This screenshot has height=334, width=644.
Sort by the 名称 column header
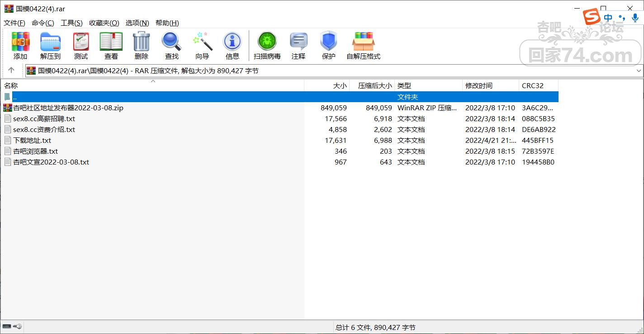152,85
